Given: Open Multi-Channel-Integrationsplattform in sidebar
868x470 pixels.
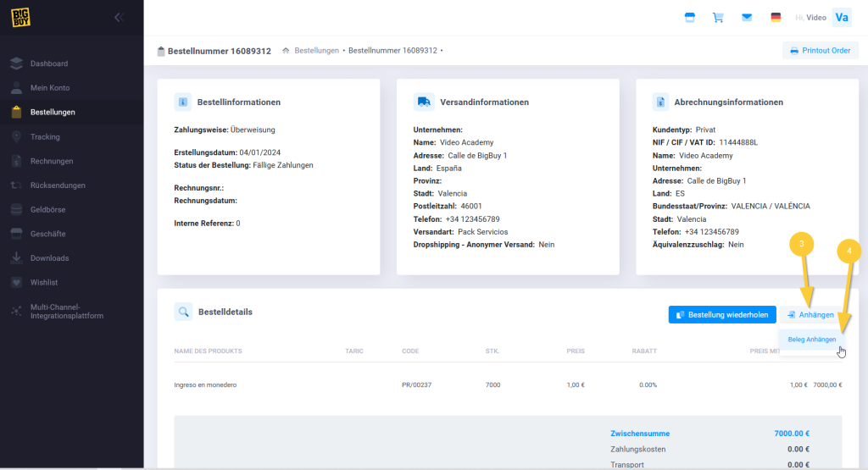Looking at the screenshot, I should [x=66, y=311].
